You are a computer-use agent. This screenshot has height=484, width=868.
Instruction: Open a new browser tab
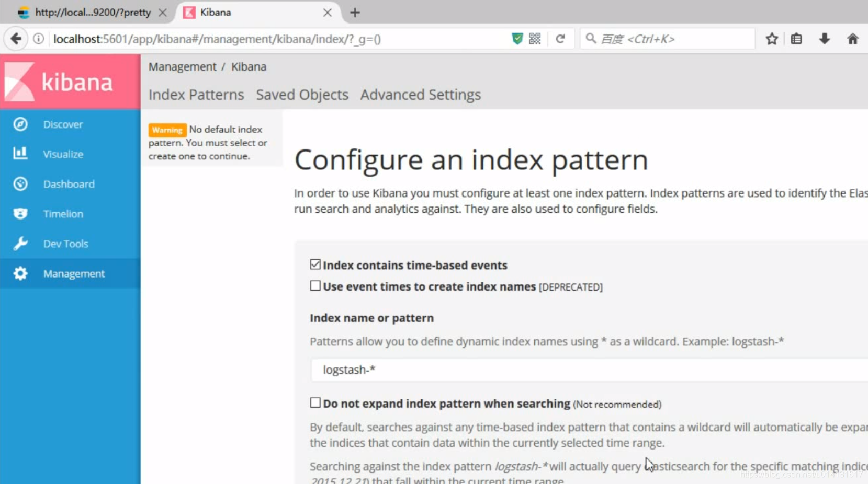355,13
